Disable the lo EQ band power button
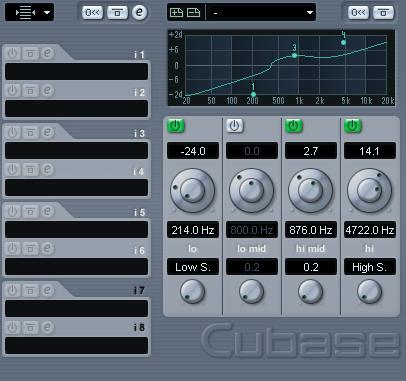This screenshot has width=406, height=381. (176, 126)
